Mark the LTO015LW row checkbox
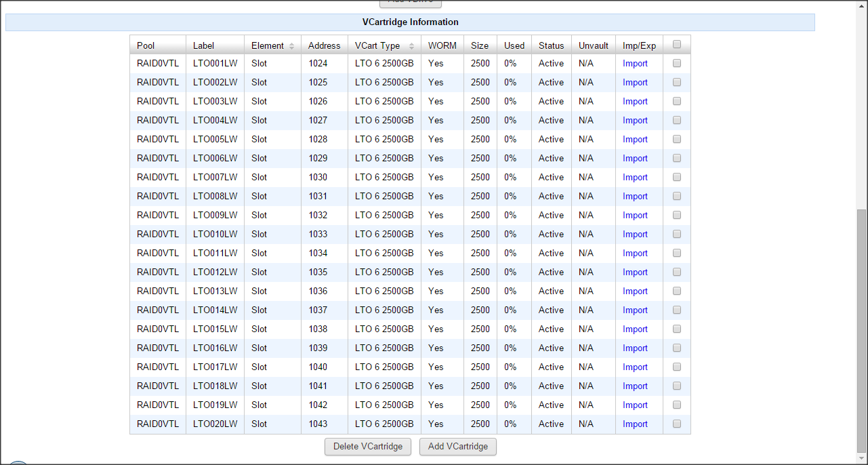The image size is (868, 465). (x=677, y=329)
